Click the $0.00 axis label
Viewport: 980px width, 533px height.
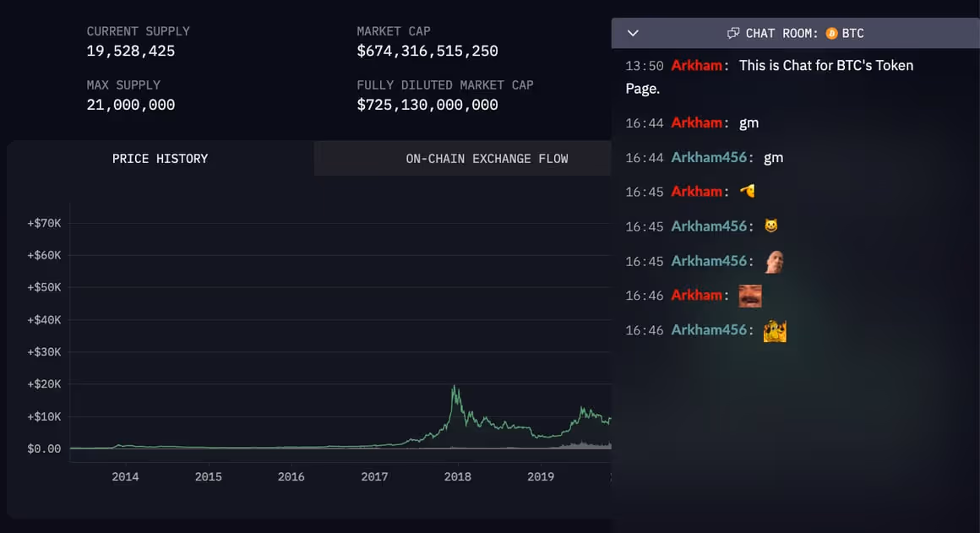pyautogui.click(x=44, y=449)
